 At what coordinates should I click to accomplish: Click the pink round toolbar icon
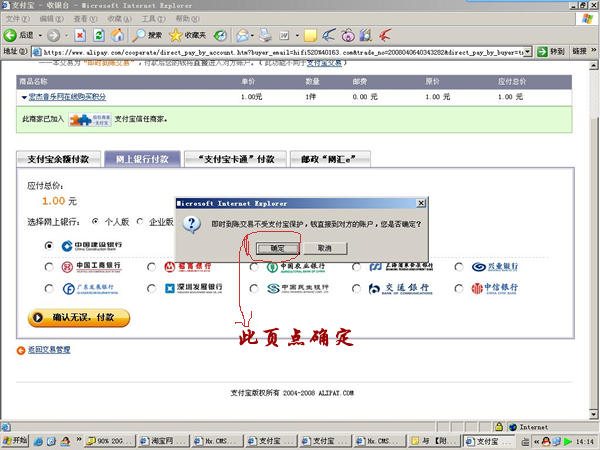click(x=348, y=36)
